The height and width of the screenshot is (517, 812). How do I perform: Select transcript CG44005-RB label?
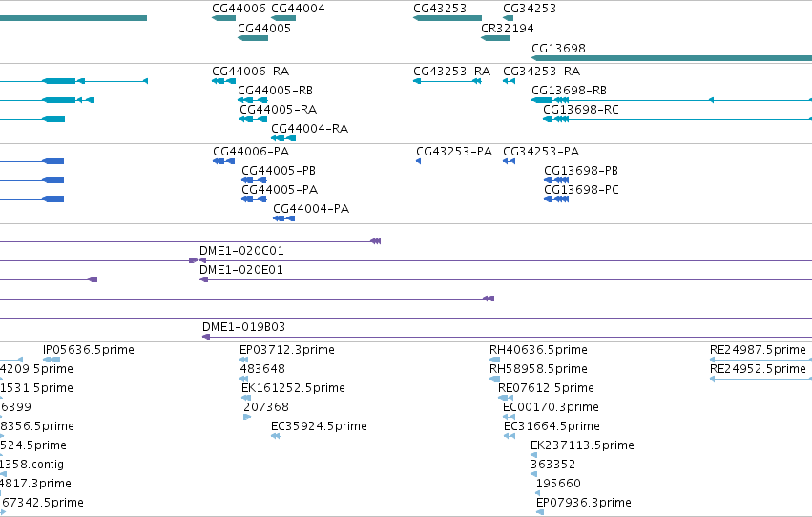click(x=276, y=90)
